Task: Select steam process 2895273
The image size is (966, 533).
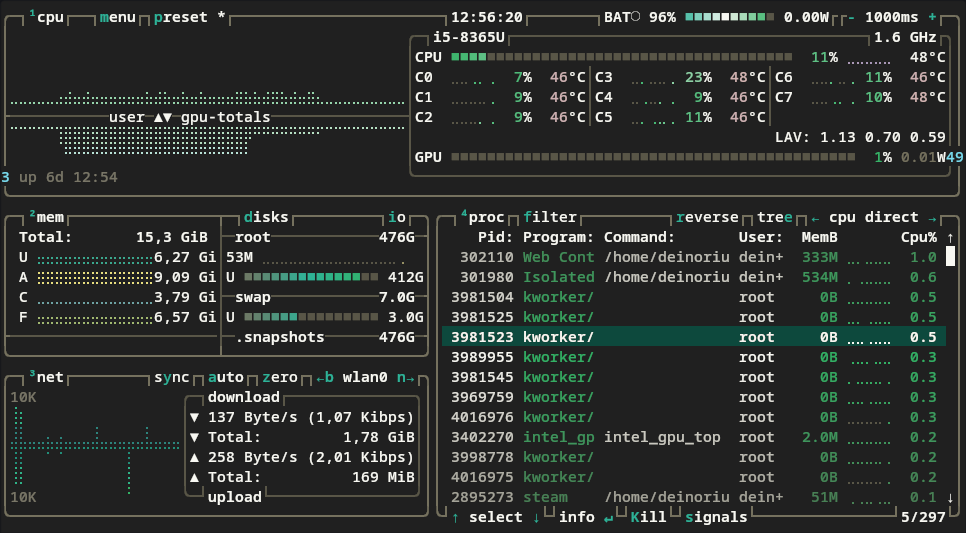Action: pyautogui.click(x=694, y=497)
